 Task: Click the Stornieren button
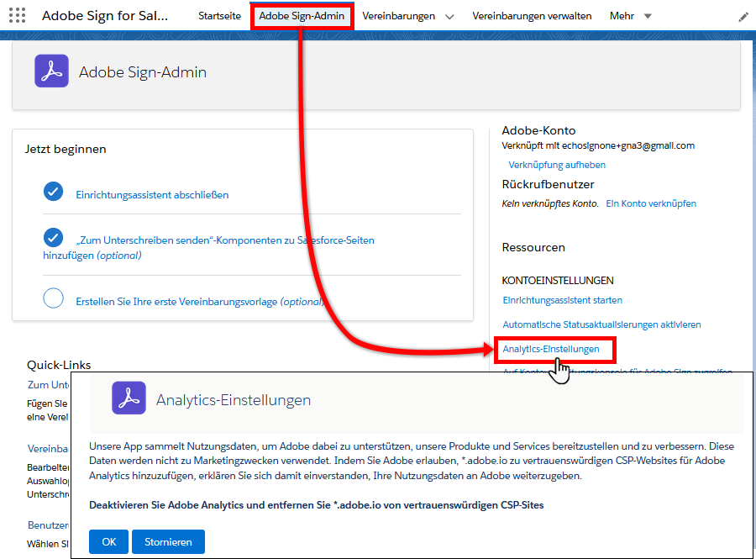click(168, 541)
